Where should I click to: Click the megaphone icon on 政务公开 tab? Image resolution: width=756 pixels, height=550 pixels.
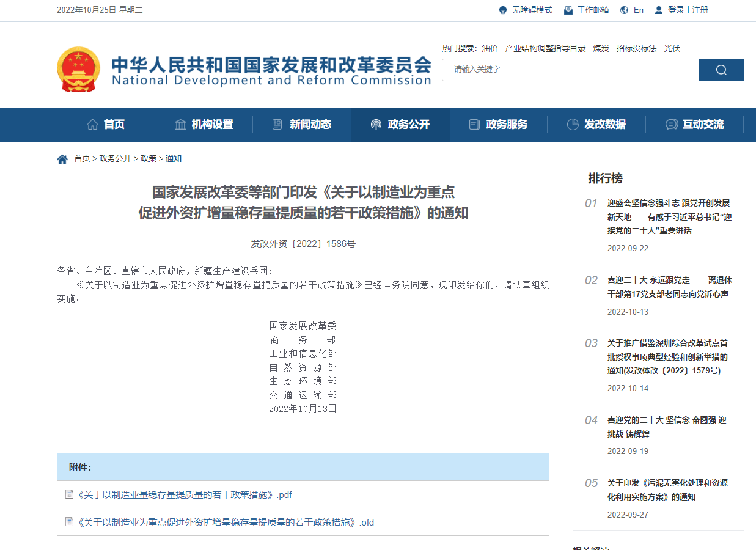[x=375, y=124]
